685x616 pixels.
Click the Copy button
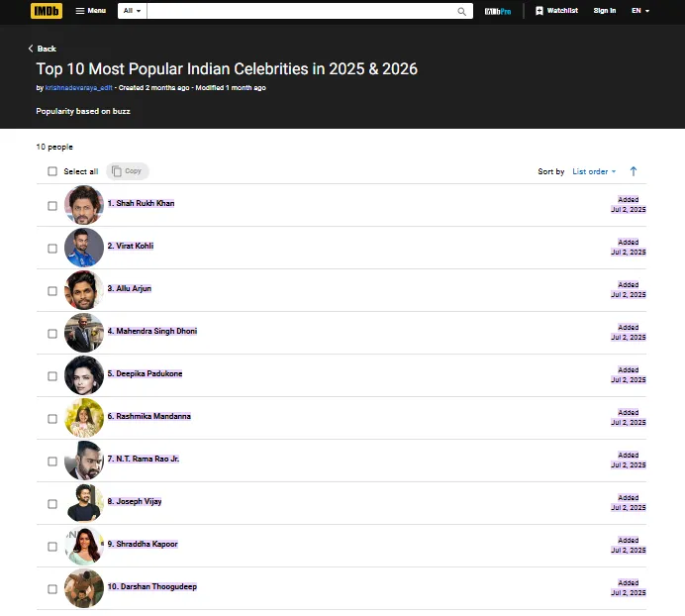[x=127, y=171]
